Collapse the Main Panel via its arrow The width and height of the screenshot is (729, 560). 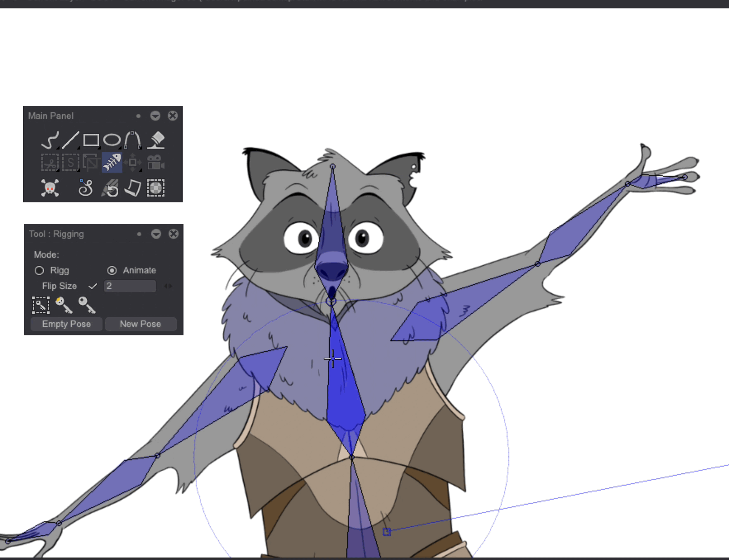pyautogui.click(x=156, y=116)
